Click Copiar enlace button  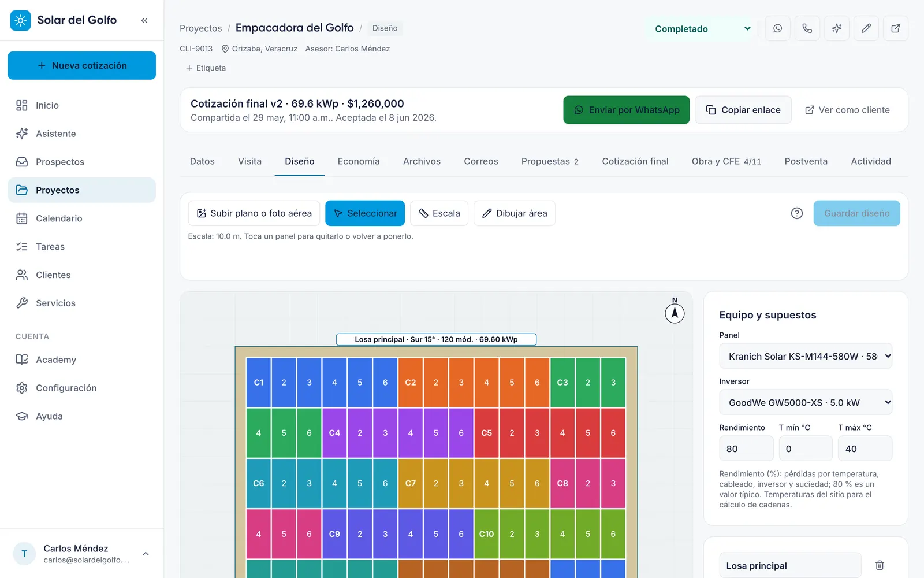point(743,110)
